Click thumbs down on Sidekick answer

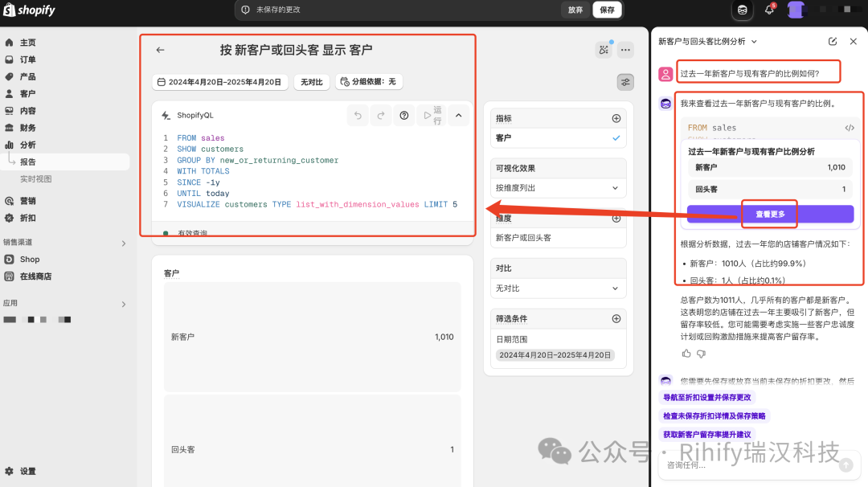(702, 354)
